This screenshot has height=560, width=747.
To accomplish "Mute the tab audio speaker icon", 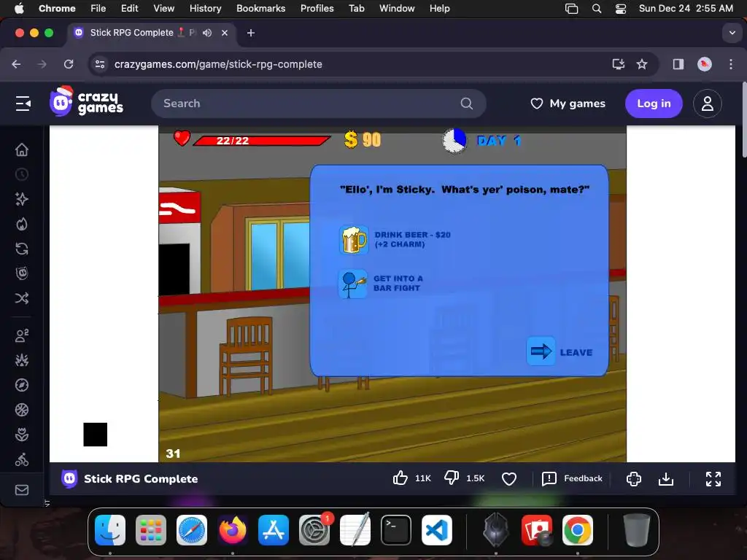I will pyautogui.click(x=207, y=33).
